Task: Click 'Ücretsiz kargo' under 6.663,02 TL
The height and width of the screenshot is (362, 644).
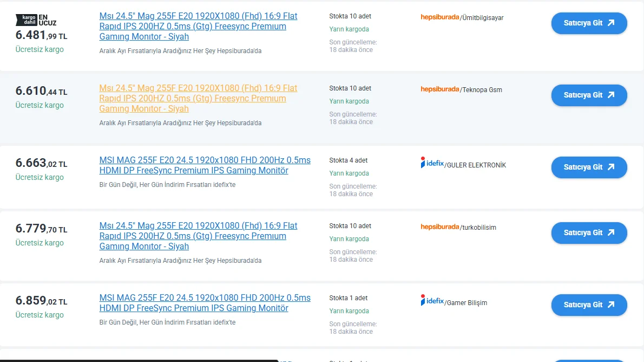Action: pyautogui.click(x=40, y=177)
